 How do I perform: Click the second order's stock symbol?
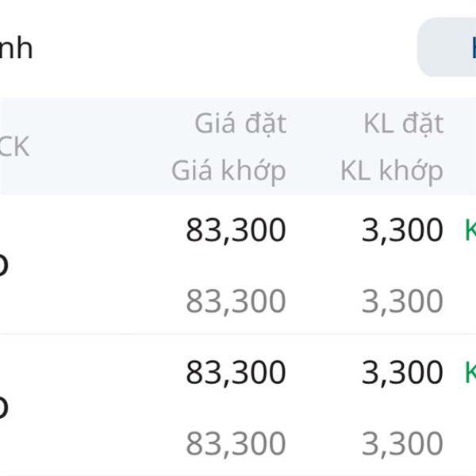point(4,407)
